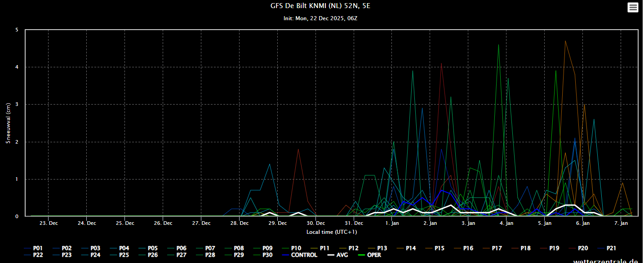Toggle P05 series in legend
Viewport: 644px width, 263px height.
point(149,248)
